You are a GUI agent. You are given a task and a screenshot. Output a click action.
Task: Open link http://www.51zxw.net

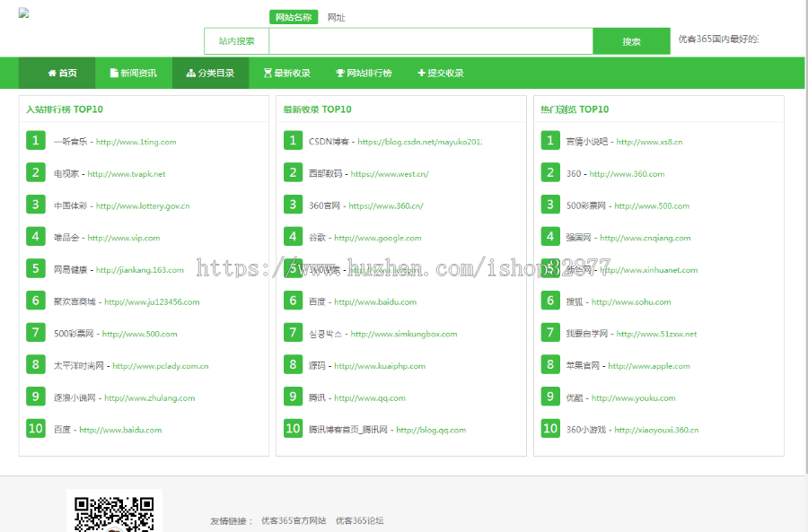coord(656,334)
